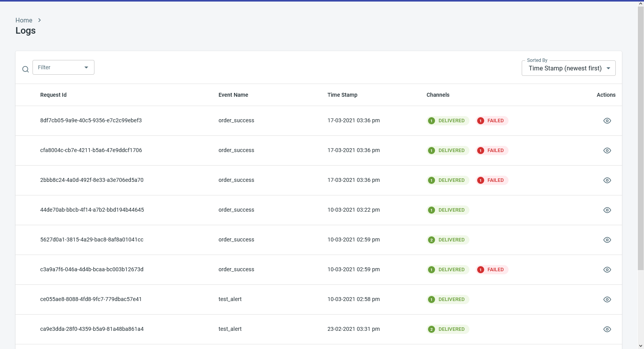The width and height of the screenshot is (644, 349).
Task: Select request id ce055ae8-8088-4fd8-9fc7-779dbac57e41
Action: tap(91, 299)
